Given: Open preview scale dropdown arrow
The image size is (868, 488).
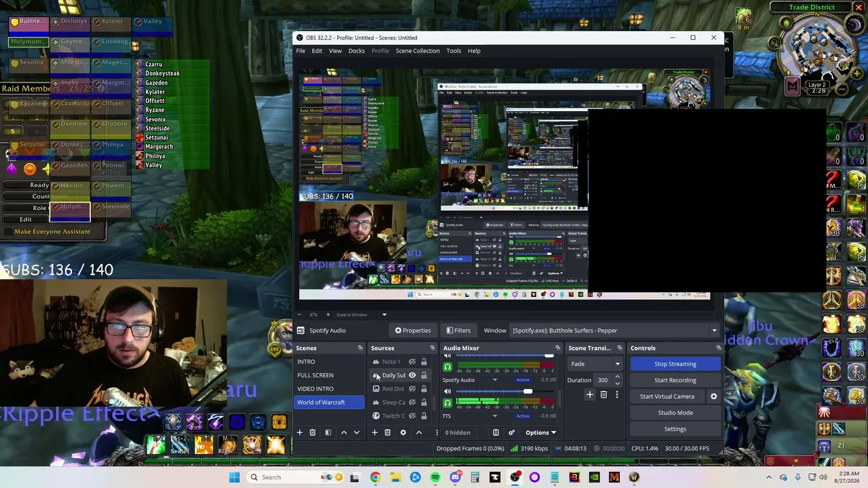Looking at the screenshot, I should [384, 314].
